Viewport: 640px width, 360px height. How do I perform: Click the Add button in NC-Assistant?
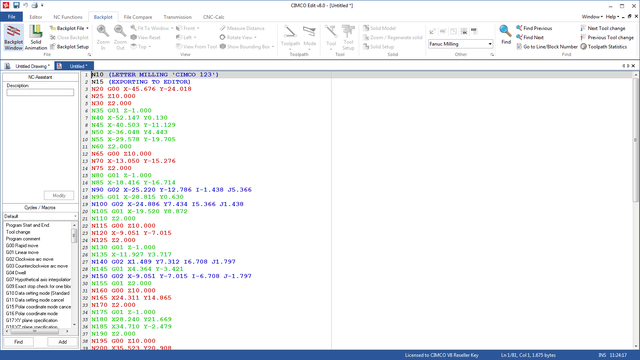pos(62,342)
